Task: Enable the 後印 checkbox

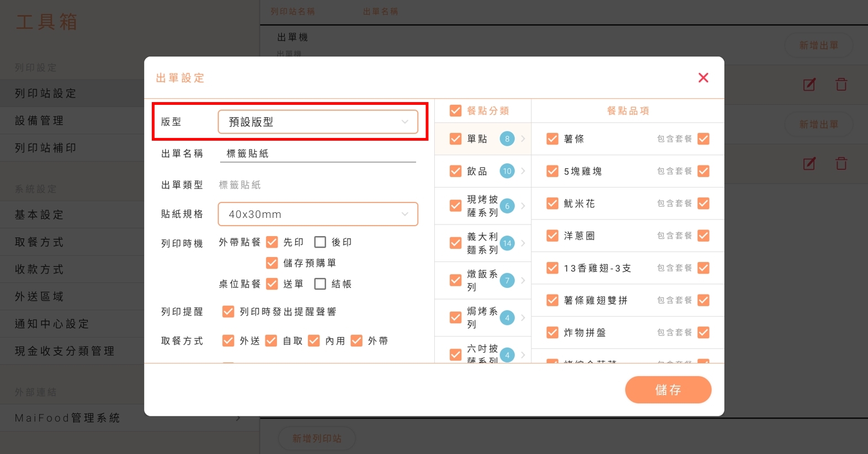Action: [320, 242]
